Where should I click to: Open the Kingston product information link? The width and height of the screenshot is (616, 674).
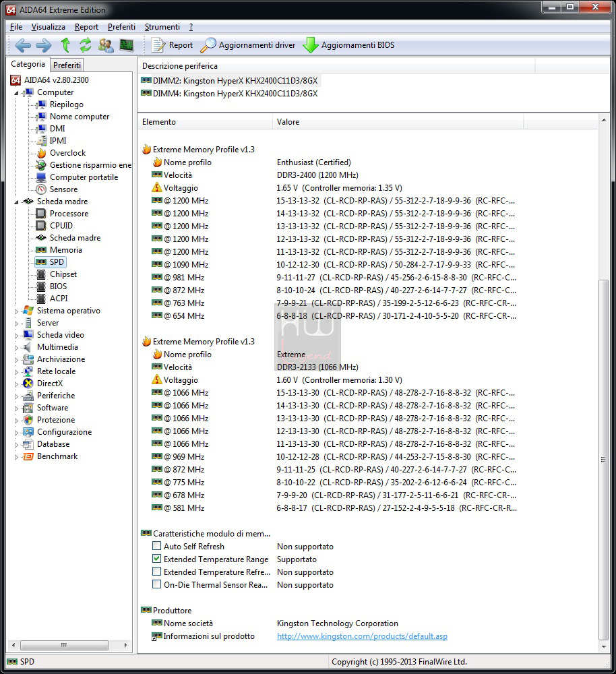click(x=362, y=636)
